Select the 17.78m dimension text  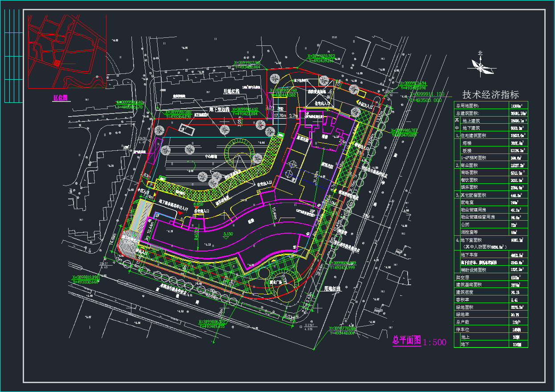(280, 116)
